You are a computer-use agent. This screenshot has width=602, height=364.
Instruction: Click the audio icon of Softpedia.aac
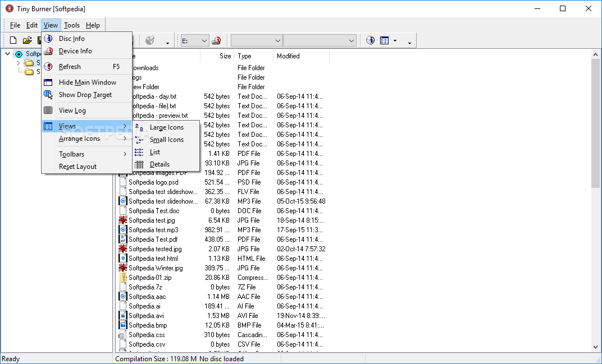(123, 297)
